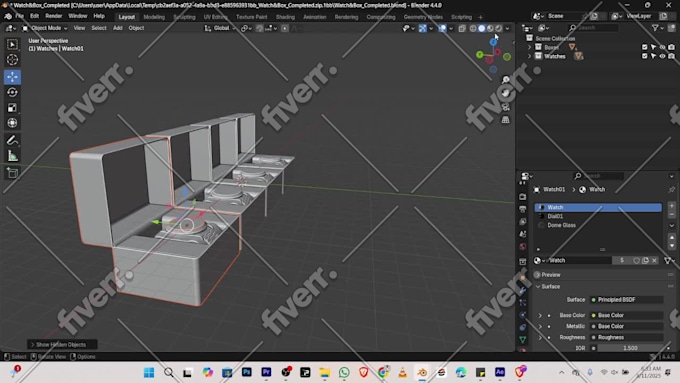Select the Select Box tool
The width and height of the screenshot is (680, 383).
tap(12, 44)
